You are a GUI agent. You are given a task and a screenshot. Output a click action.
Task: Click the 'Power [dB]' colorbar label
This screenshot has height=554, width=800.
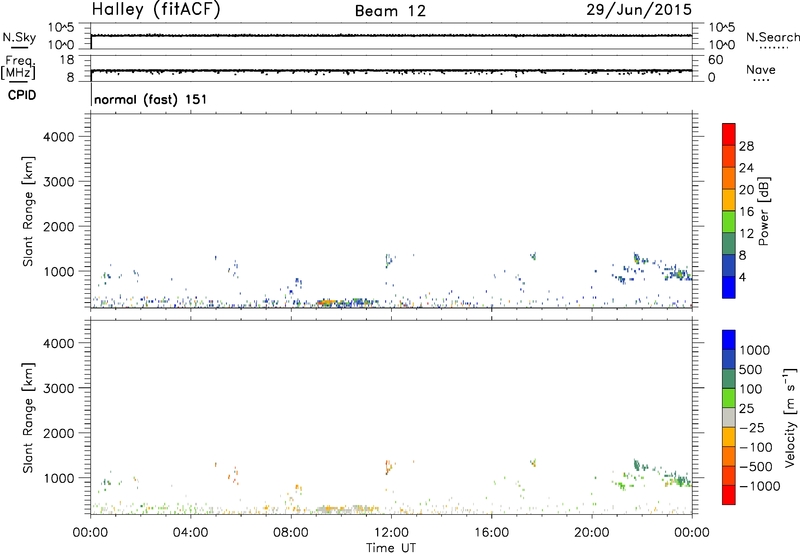pos(763,211)
